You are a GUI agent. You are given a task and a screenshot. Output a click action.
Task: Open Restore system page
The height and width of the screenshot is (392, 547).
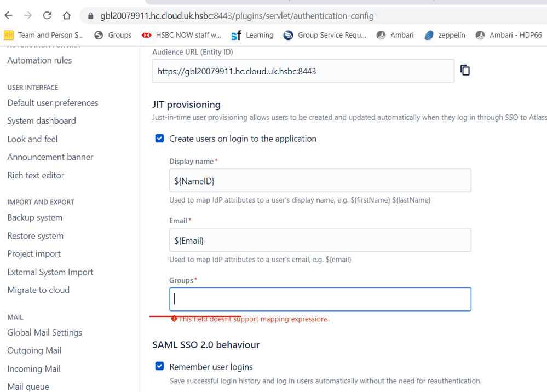coord(35,236)
